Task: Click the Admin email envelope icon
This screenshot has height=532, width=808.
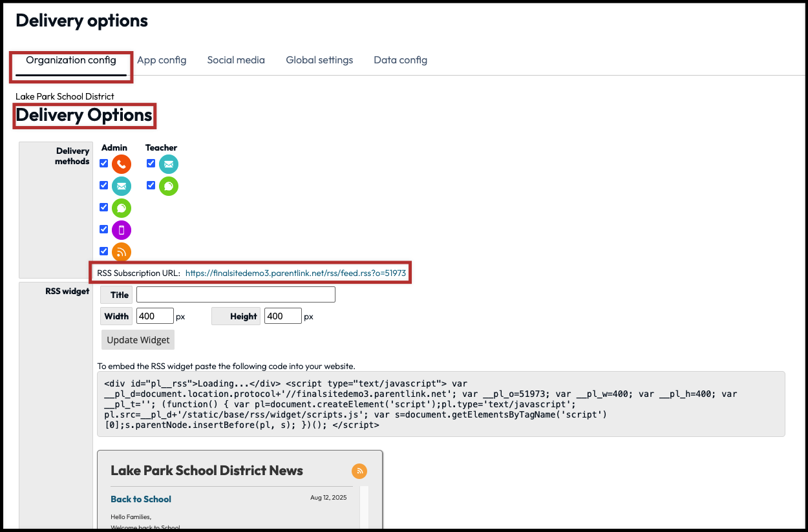Action: 122,186
